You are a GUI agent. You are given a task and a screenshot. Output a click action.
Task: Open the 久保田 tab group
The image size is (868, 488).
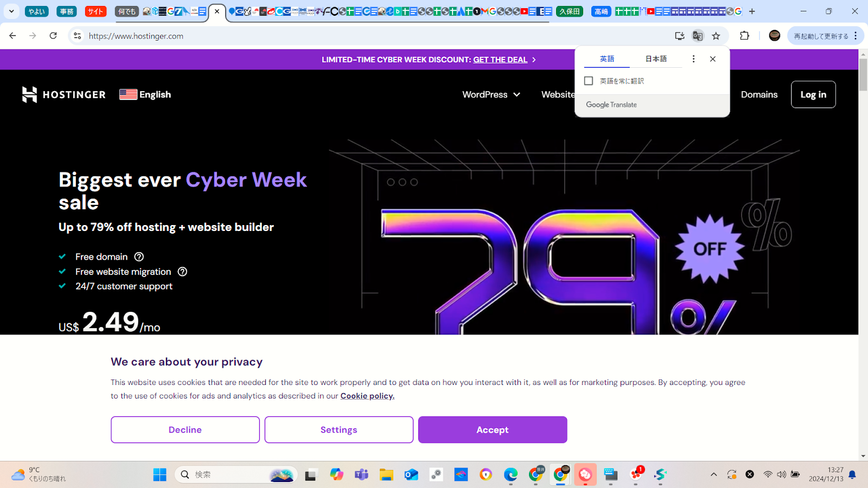(570, 11)
